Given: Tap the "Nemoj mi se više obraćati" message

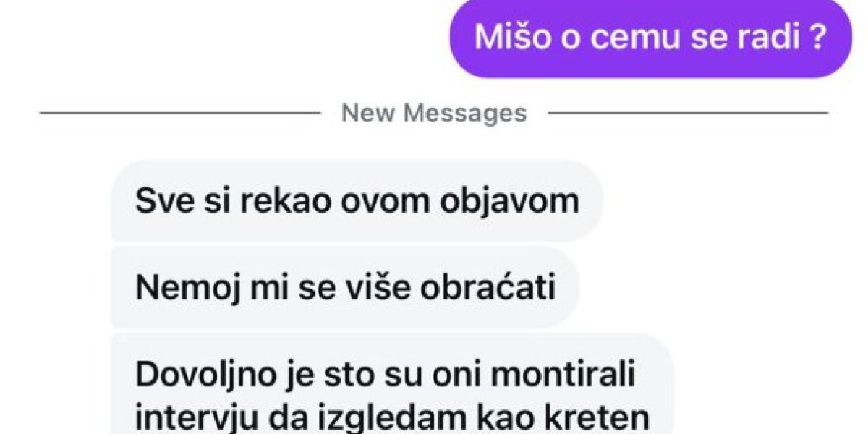Looking at the screenshot, I should (x=345, y=289).
